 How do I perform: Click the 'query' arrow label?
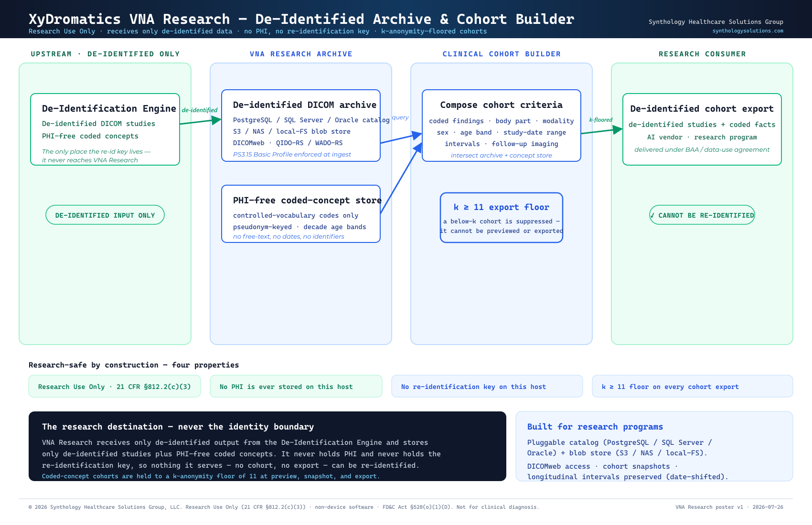(400, 117)
